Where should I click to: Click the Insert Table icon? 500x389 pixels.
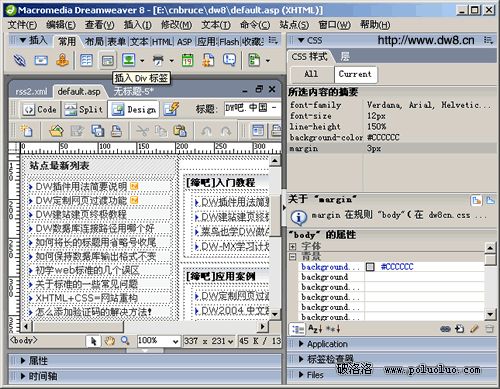[86, 60]
